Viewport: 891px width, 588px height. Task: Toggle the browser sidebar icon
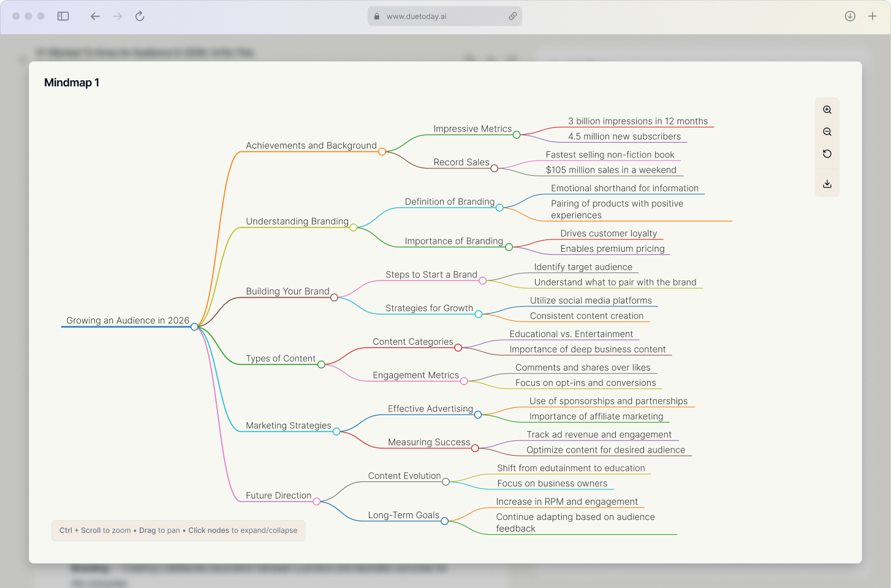coord(63,17)
